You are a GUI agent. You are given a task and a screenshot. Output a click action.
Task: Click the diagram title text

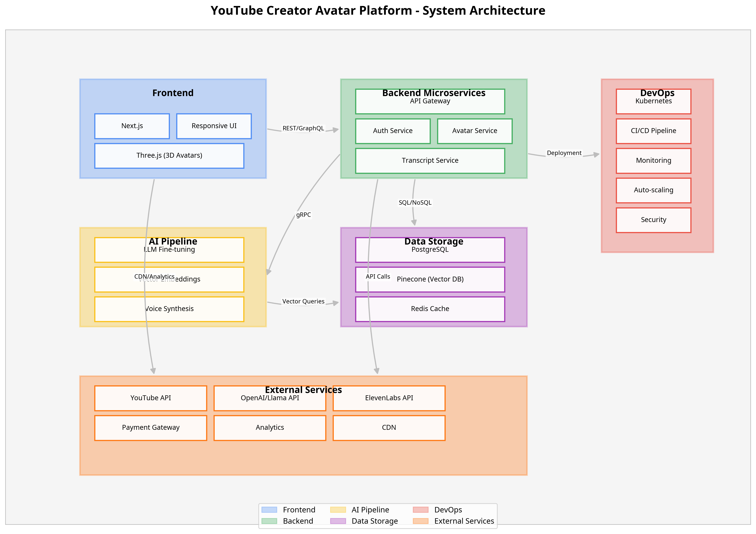point(378,11)
